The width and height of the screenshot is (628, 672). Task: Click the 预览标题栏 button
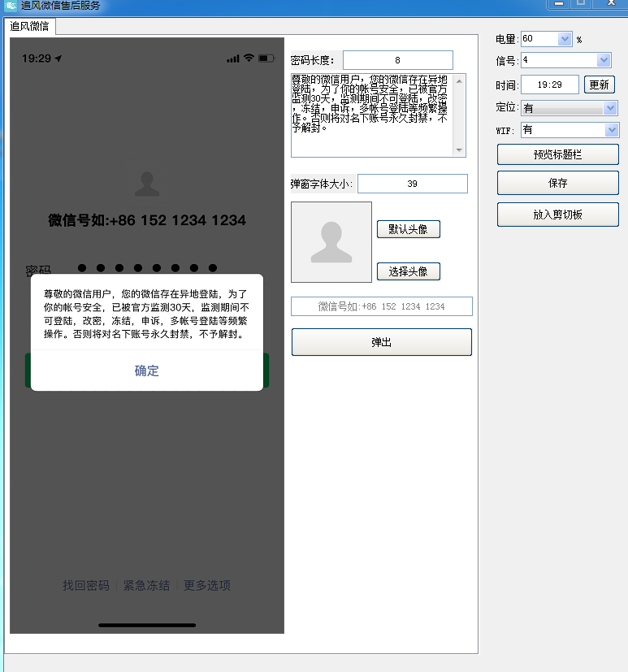[558, 154]
